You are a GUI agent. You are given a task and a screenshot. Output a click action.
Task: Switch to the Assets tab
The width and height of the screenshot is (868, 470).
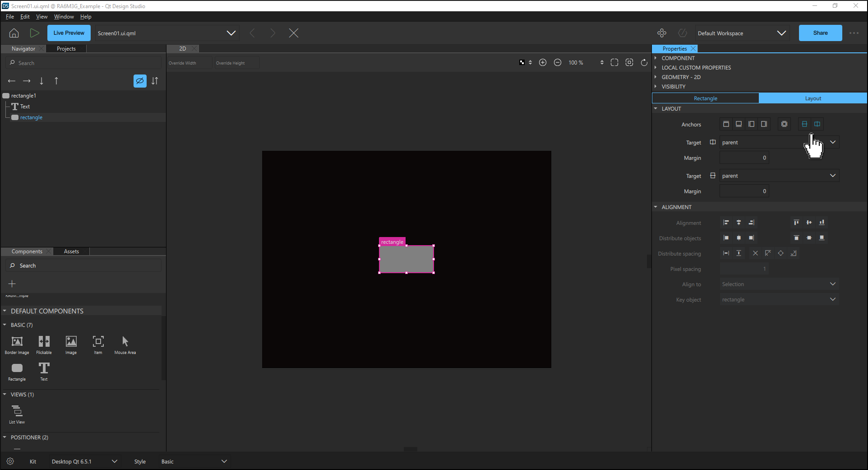[71, 251]
